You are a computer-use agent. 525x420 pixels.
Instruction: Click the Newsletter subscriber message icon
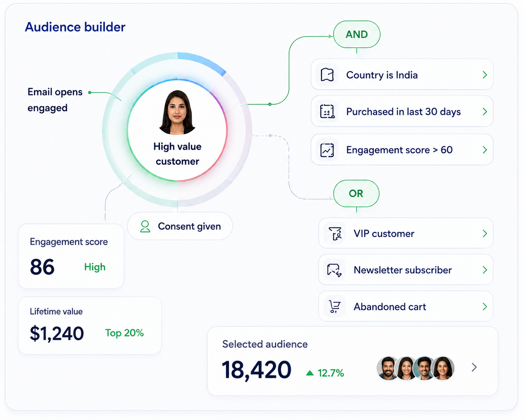pyautogui.click(x=334, y=270)
